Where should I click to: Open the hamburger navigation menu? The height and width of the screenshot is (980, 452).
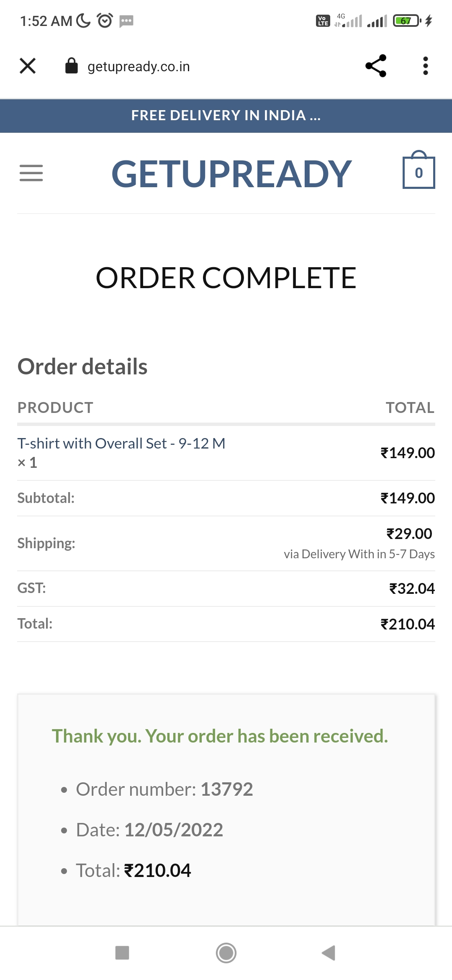click(31, 173)
